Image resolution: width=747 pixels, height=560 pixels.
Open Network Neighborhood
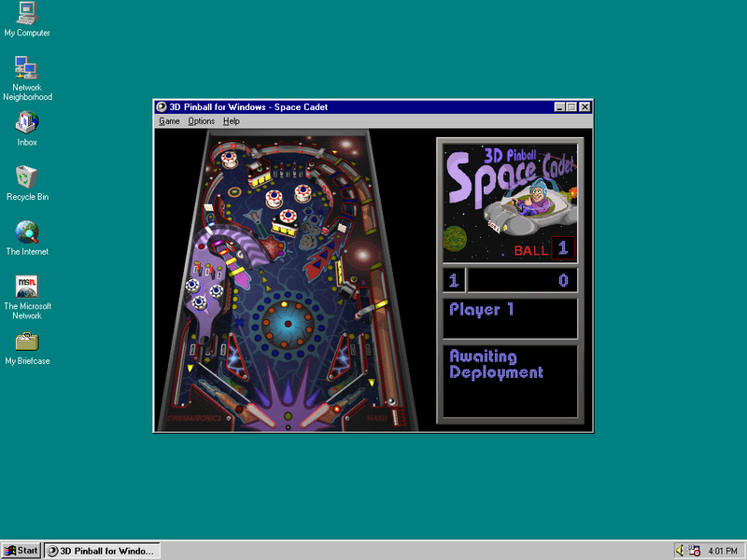[26, 70]
